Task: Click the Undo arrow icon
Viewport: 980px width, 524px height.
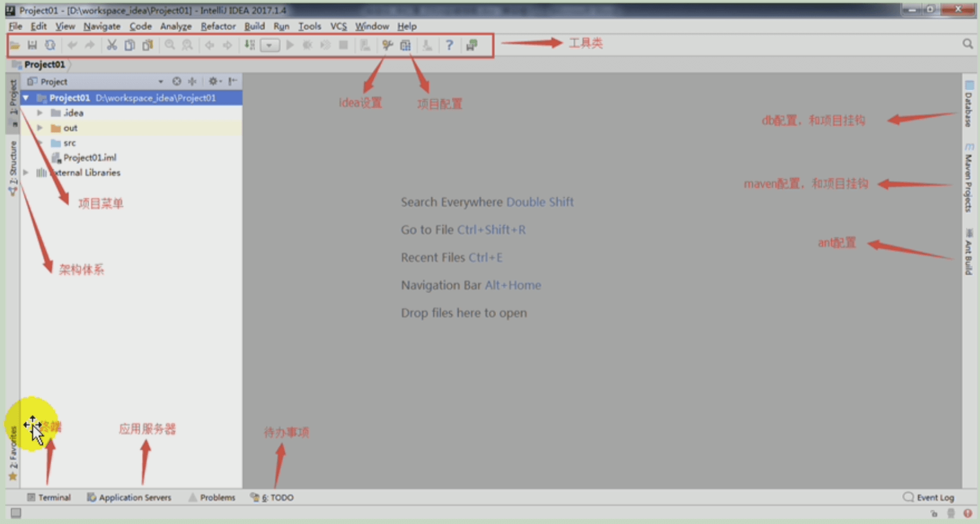Action: pyautogui.click(x=72, y=45)
